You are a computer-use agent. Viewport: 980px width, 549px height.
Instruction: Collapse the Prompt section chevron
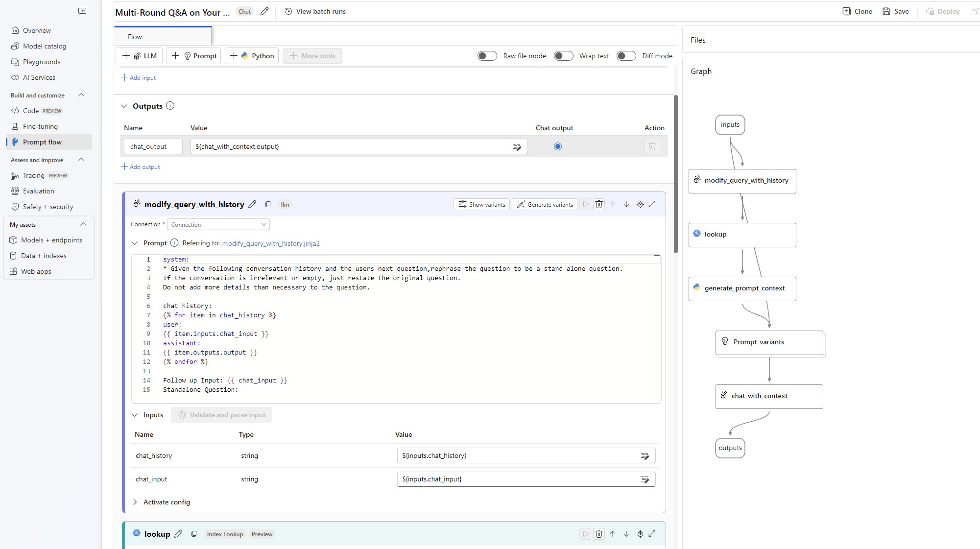135,243
